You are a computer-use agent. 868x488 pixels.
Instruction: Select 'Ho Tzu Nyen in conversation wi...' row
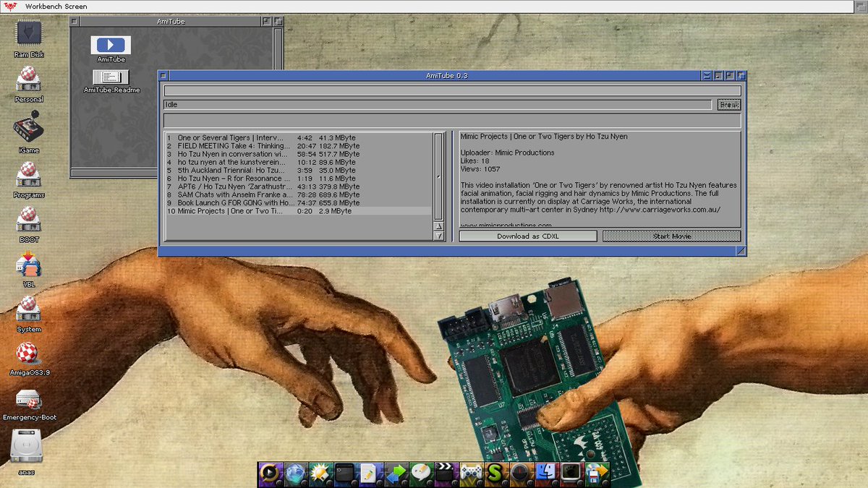298,154
